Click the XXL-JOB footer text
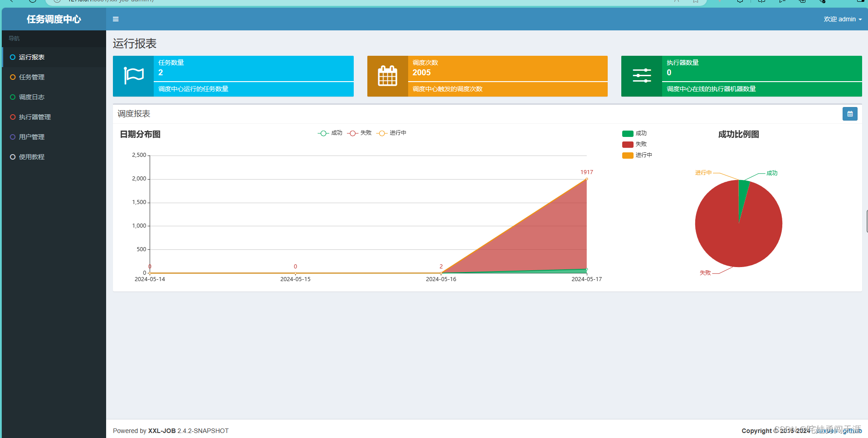868x438 pixels. 162,431
